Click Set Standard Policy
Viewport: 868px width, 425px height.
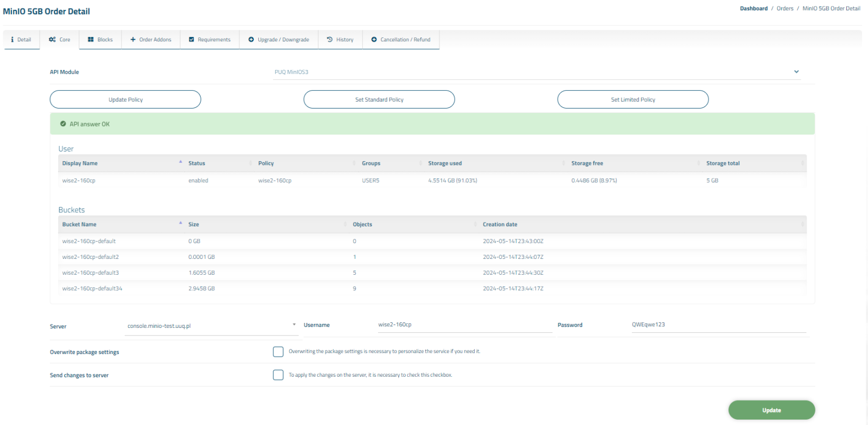coord(379,99)
